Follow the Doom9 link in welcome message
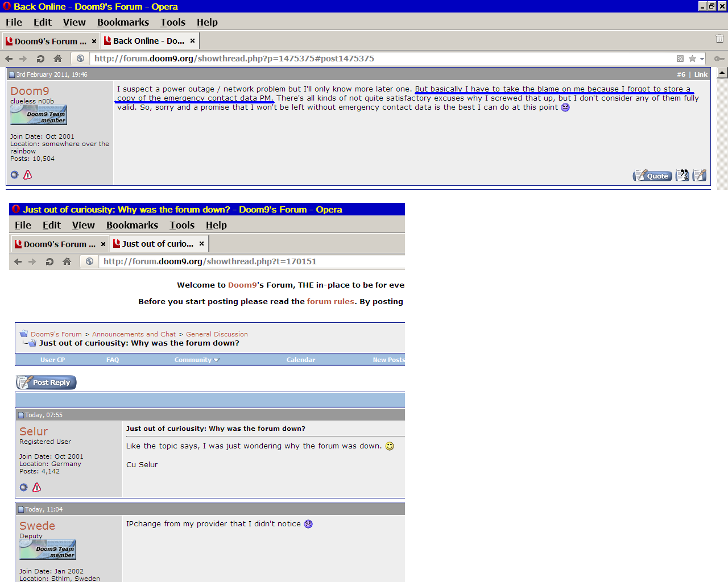 point(242,285)
